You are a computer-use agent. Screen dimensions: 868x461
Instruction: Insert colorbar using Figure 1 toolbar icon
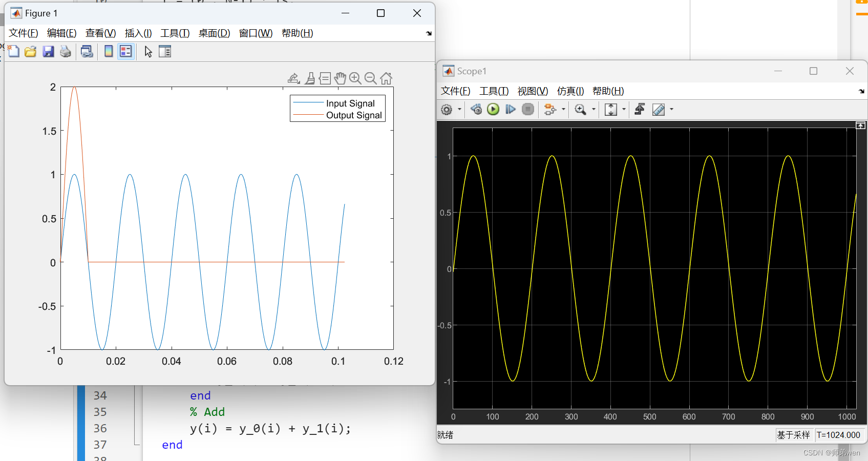click(109, 51)
